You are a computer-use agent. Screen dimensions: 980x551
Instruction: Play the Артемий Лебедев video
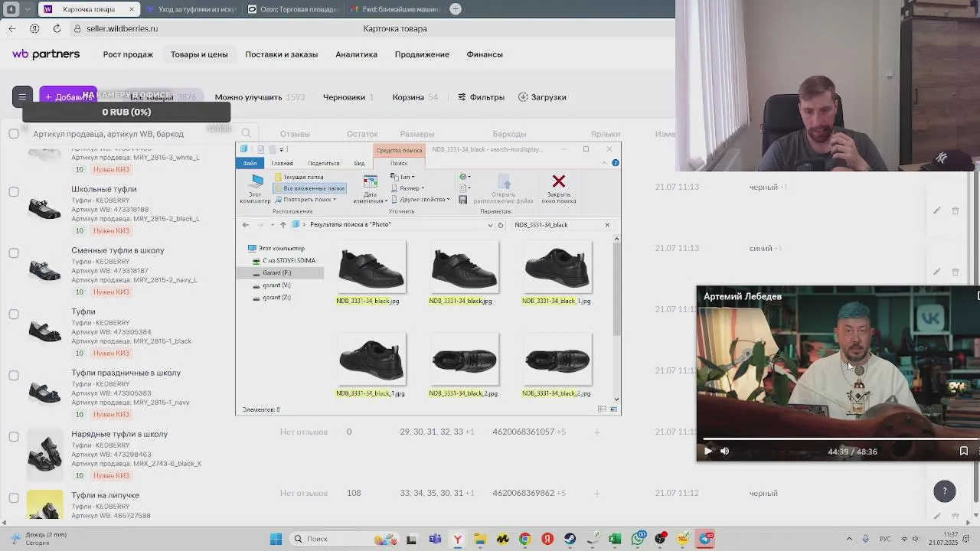point(707,452)
